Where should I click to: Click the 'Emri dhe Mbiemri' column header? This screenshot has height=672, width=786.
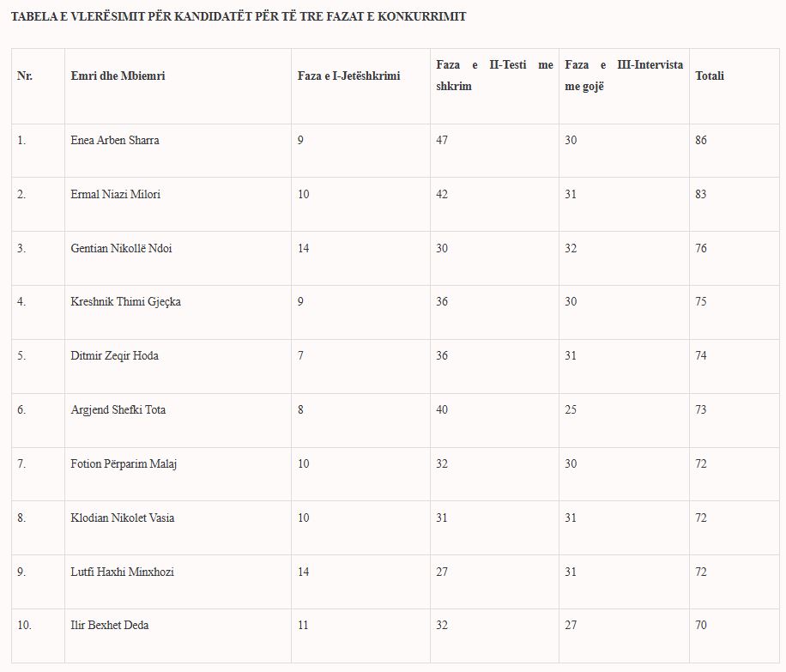118,76
